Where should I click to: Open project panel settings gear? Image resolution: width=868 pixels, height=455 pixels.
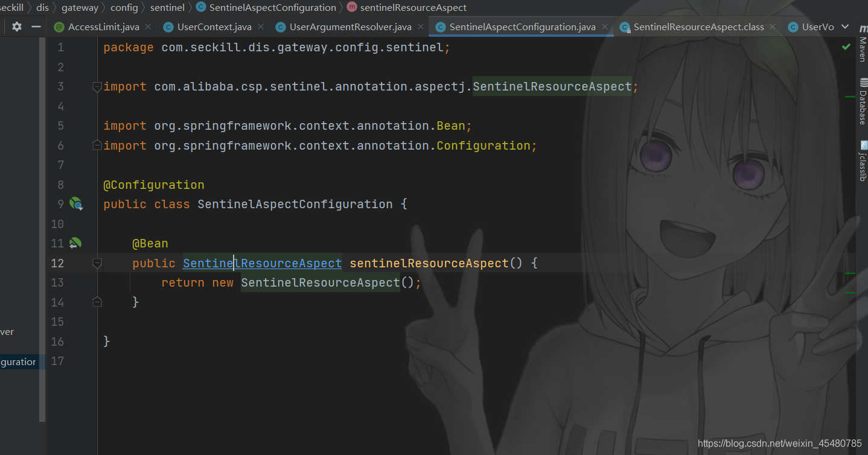pos(17,27)
